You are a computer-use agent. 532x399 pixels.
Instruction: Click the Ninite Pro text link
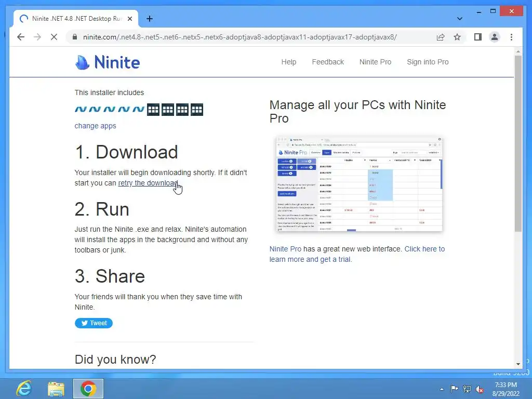coord(285,249)
